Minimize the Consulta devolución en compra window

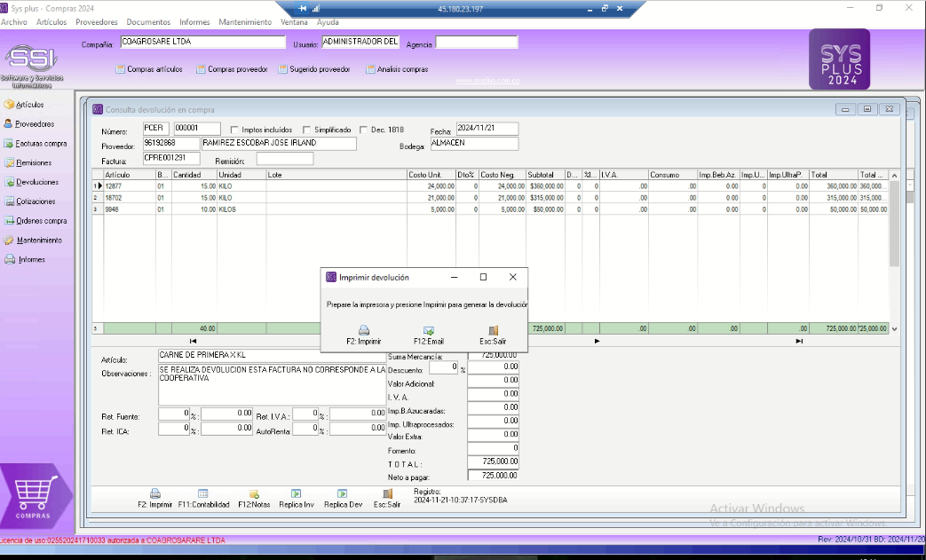[846, 109]
